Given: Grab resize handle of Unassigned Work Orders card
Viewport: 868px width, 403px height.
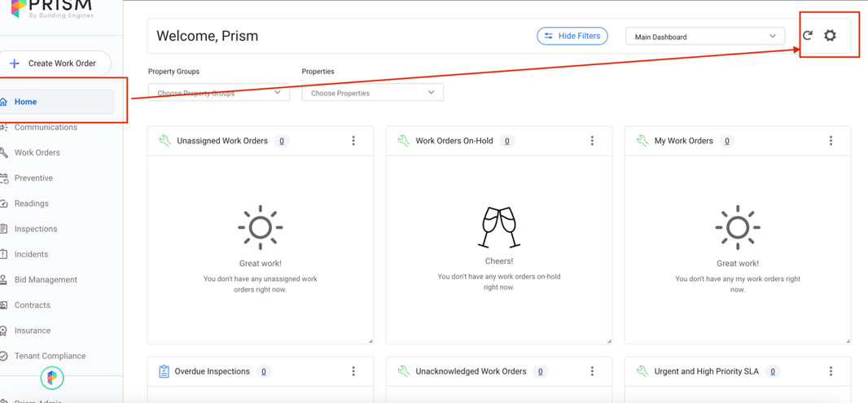Looking at the screenshot, I should pos(370,341).
